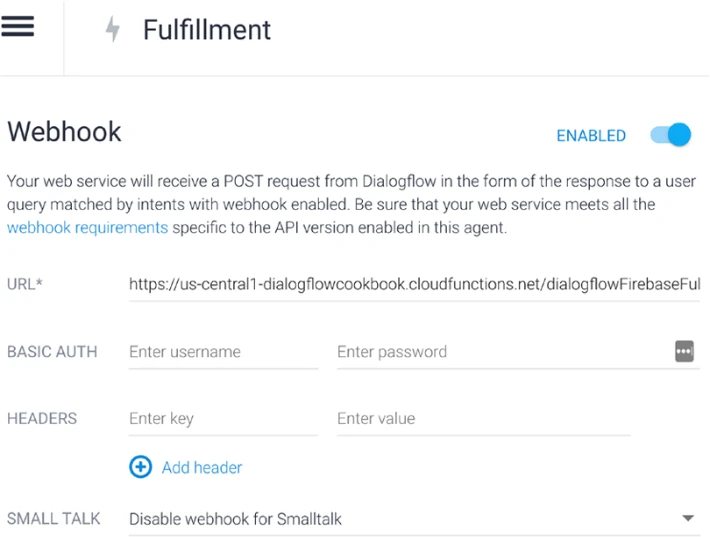Image resolution: width=710 pixels, height=537 pixels.
Task: Click the BASIC AUTH label
Action: tap(52, 352)
